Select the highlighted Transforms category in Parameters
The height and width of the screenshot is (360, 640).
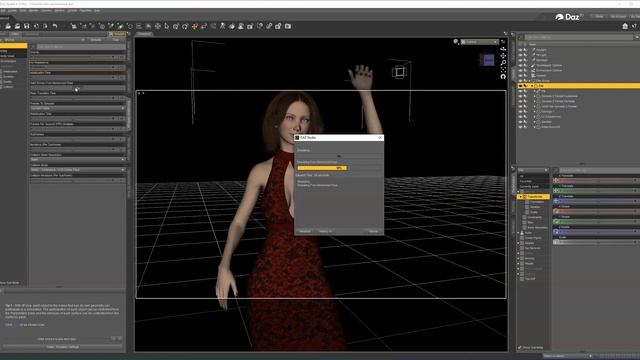click(533, 197)
